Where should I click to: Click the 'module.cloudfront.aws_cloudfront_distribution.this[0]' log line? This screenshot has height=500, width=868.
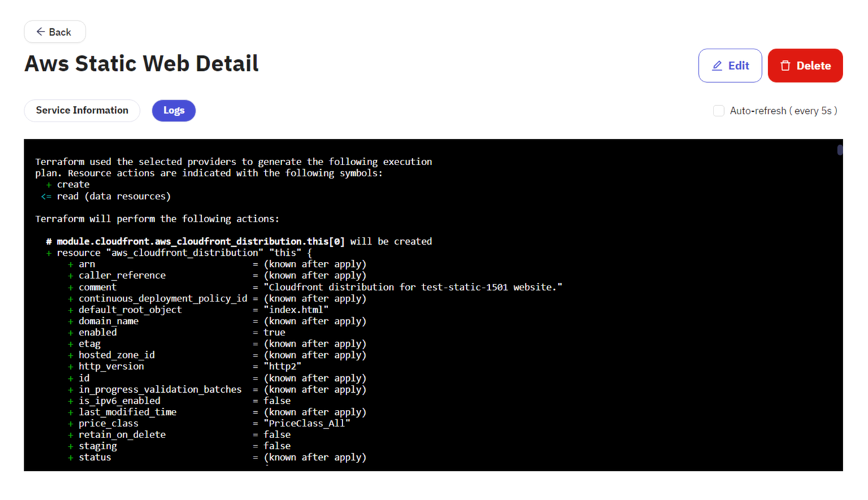[x=239, y=241]
